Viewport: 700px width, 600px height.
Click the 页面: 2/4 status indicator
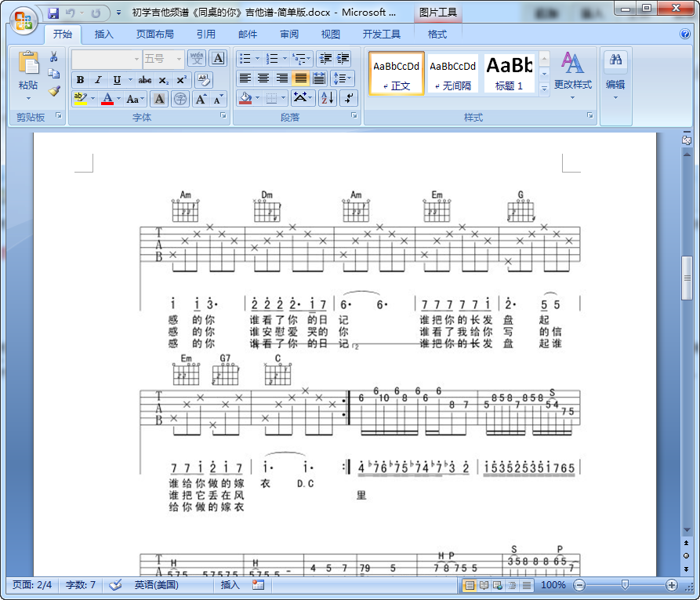point(32,585)
